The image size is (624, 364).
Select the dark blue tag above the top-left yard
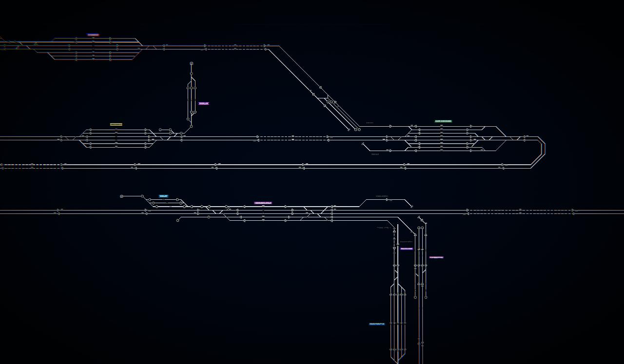93,35
